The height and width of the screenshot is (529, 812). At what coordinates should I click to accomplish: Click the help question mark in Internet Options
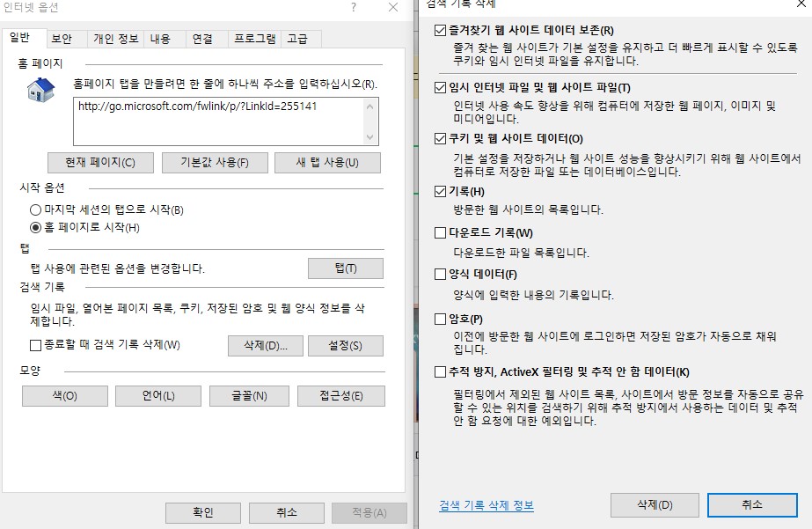click(x=353, y=7)
